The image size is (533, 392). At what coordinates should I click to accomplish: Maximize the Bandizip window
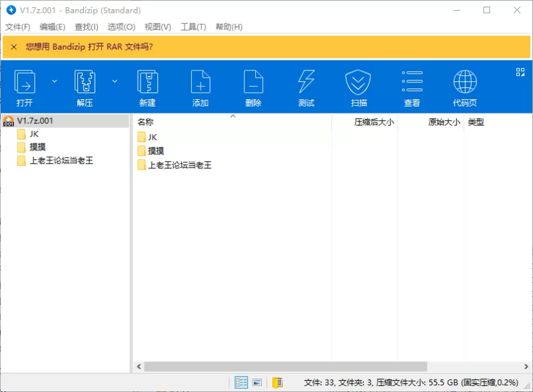487,10
